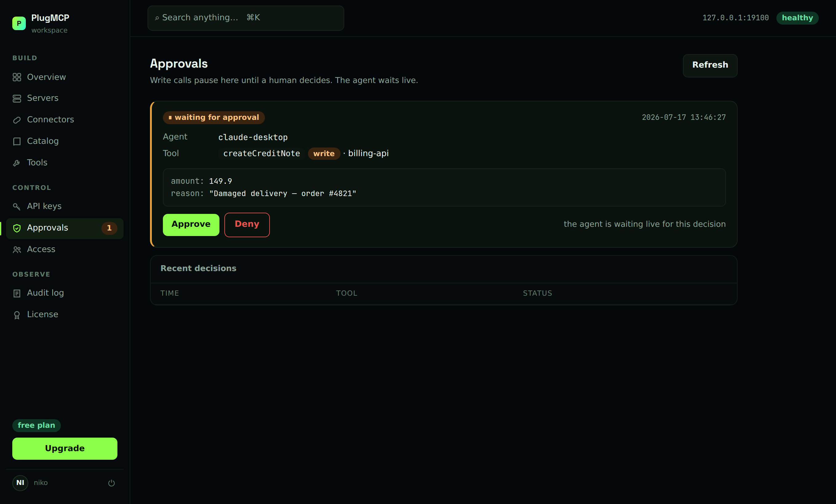This screenshot has width=836, height=504.
Task: Open the Tools page
Action: click(x=65, y=163)
